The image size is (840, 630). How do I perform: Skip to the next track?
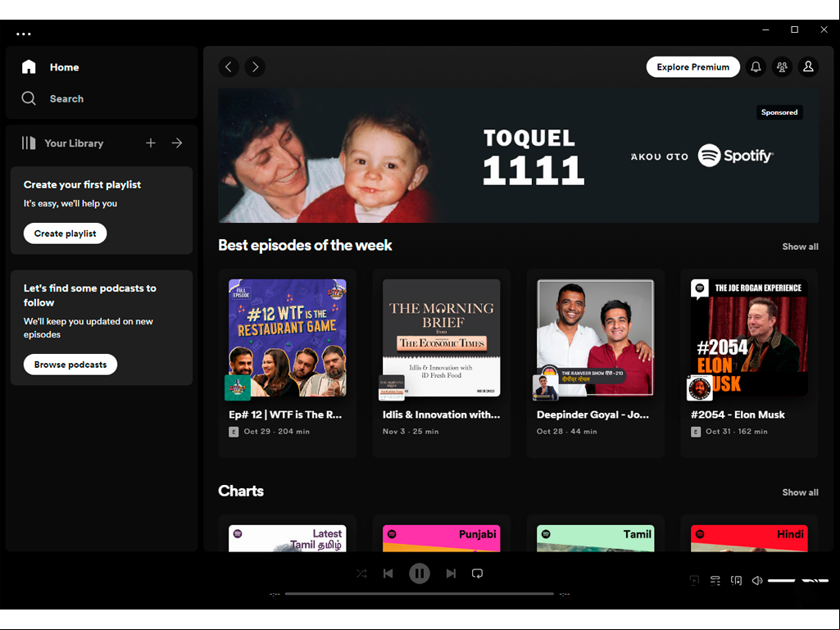(451, 573)
